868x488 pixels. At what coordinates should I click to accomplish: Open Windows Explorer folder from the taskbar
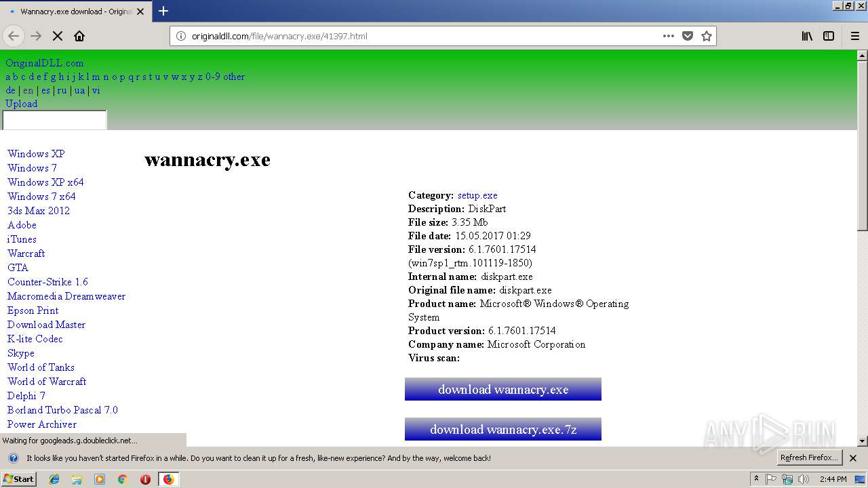77,479
